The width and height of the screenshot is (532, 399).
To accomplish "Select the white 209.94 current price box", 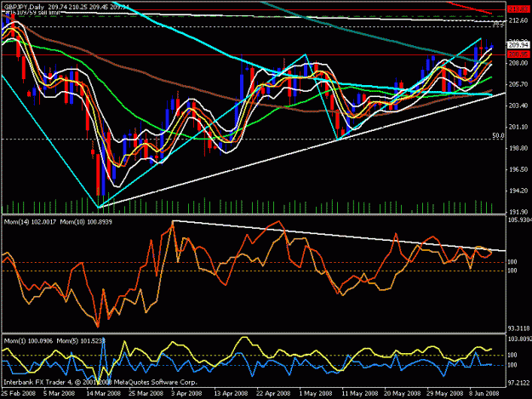I will click(518, 45).
